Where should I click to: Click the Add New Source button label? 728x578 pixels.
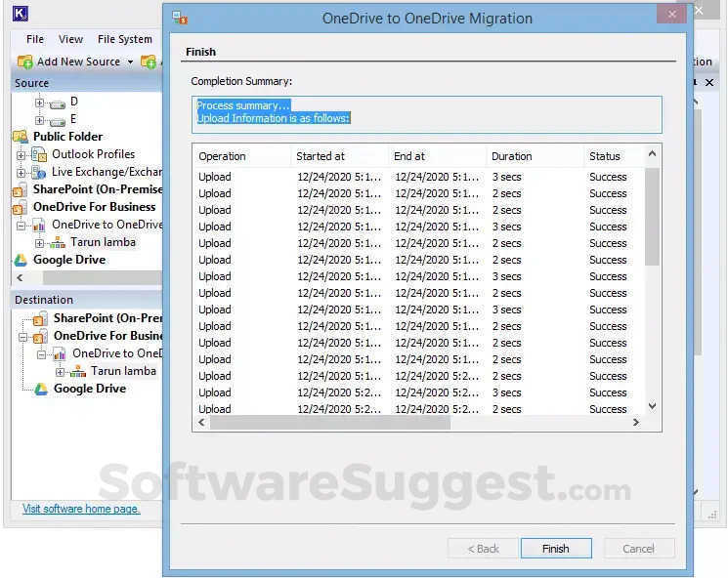pos(78,62)
